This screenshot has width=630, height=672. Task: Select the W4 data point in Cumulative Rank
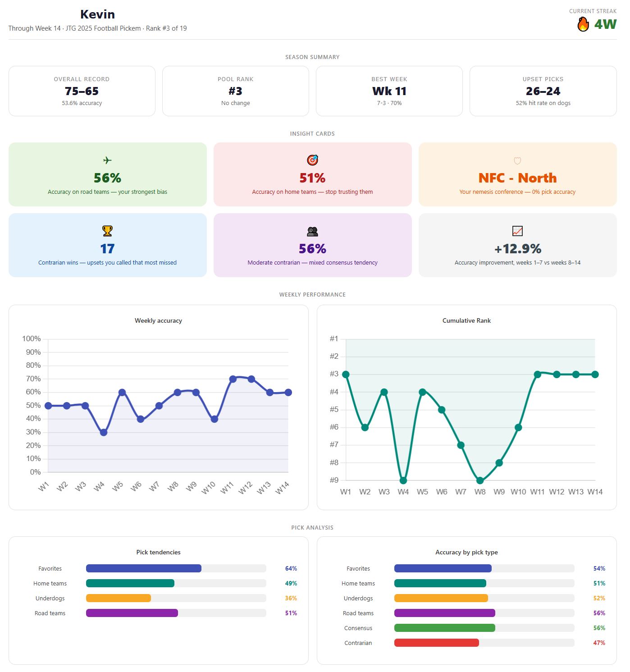(x=403, y=480)
